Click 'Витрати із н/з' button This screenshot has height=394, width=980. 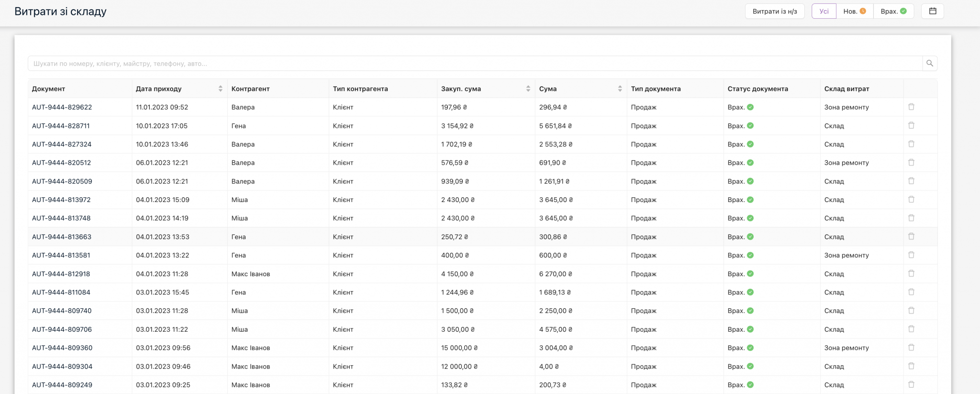[x=774, y=11]
